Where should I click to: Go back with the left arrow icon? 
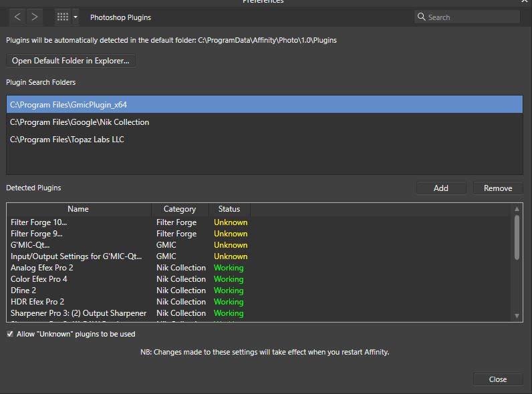(17, 17)
